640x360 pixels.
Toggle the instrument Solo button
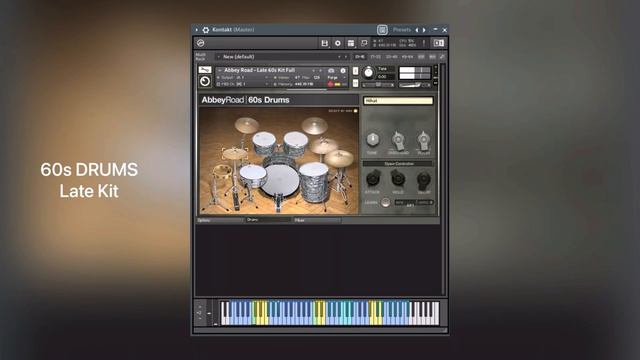(x=355, y=71)
